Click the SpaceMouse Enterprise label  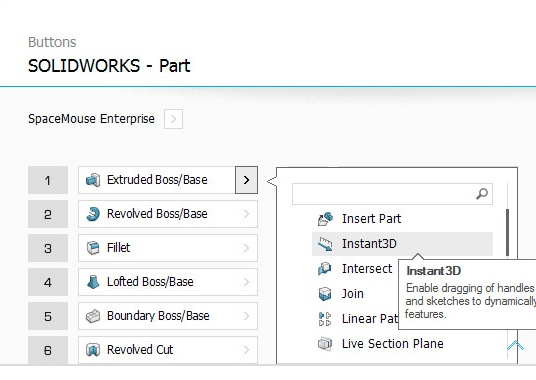tap(91, 119)
